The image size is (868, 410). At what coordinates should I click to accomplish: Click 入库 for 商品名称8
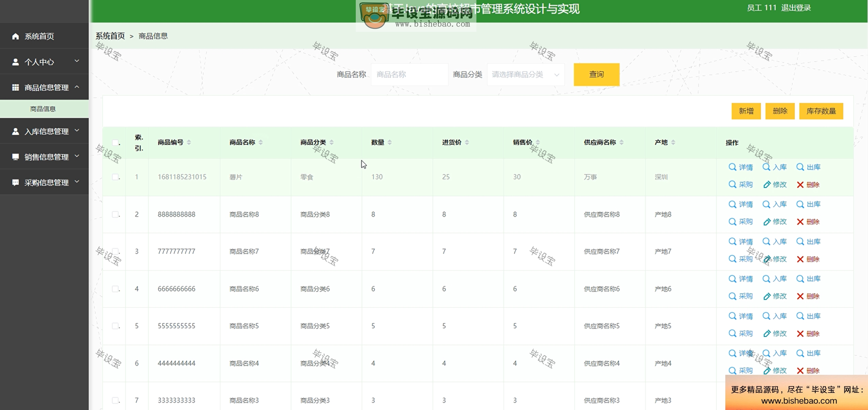click(774, 204)
